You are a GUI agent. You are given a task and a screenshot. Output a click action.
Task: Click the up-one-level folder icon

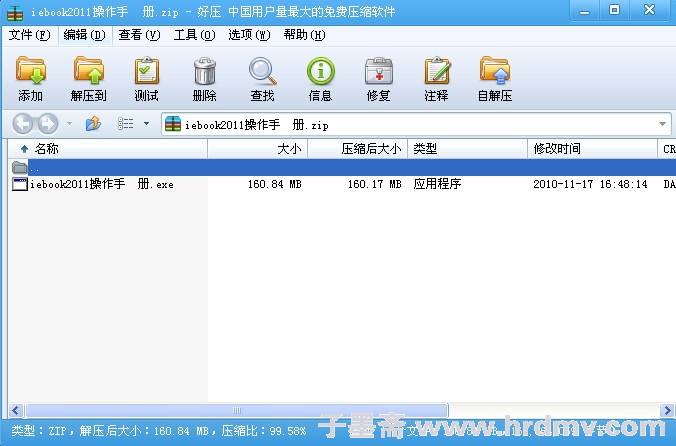[93, 124]
